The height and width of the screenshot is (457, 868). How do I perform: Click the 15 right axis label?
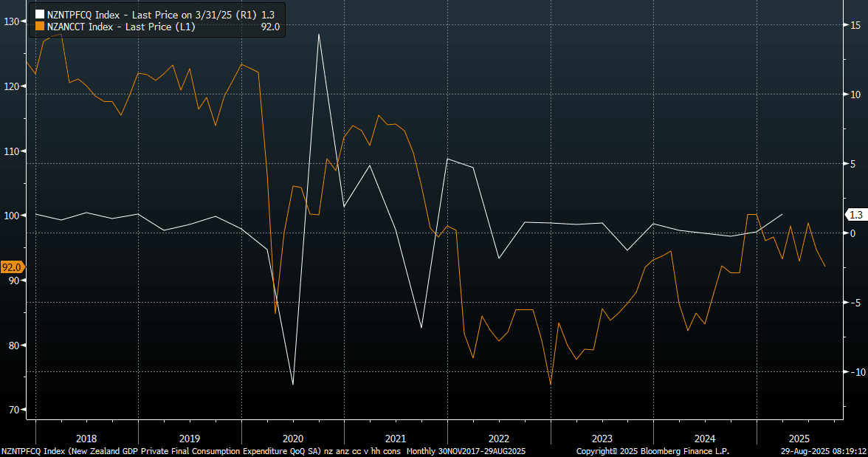click(855, 25)
